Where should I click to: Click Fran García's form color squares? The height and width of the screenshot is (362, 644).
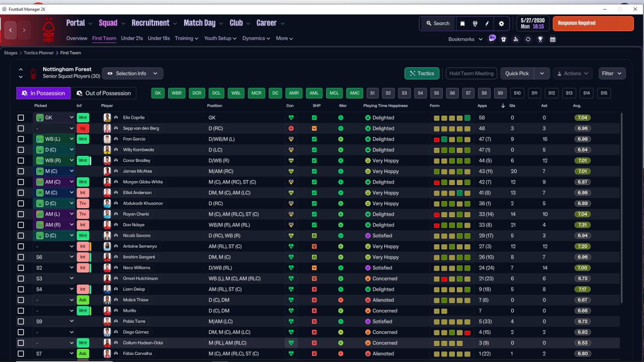[x=452, y=139]
